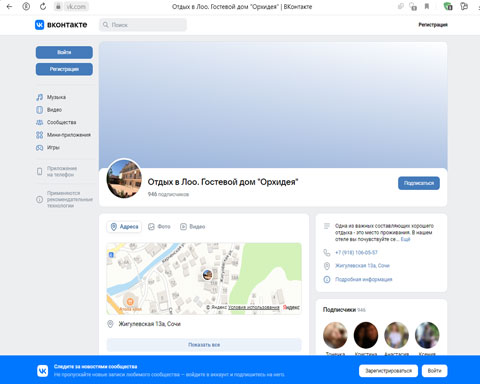Click Регистрация link in the top header
The image size is (480, 384).
tap(433, 25)
